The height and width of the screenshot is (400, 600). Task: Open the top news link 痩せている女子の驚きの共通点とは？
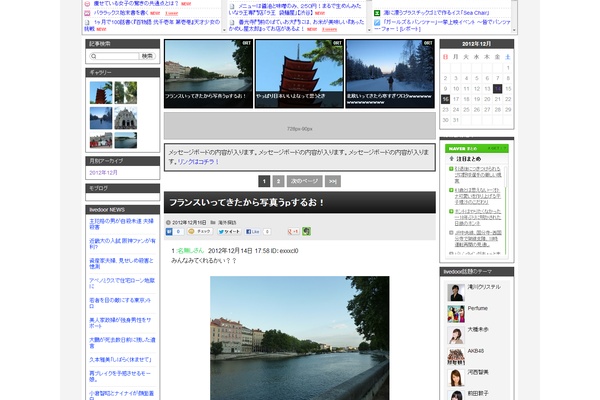click(136, 3)
